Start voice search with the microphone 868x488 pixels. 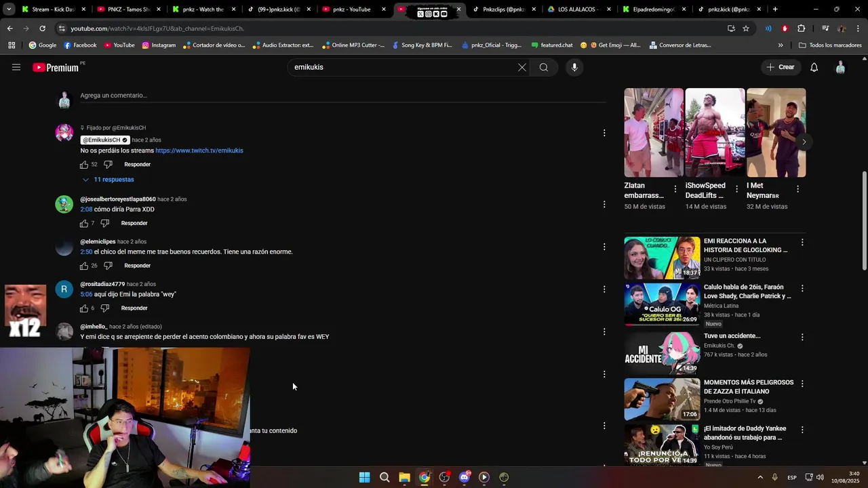click(x=574, y=67)
